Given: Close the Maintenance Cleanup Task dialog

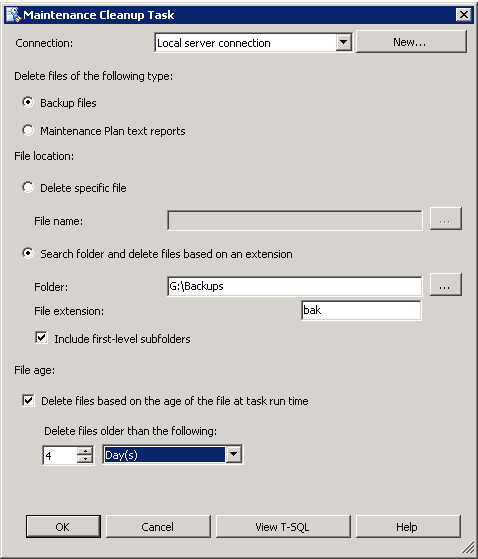Looking at the screenshot, I should [x=464, y=15].
